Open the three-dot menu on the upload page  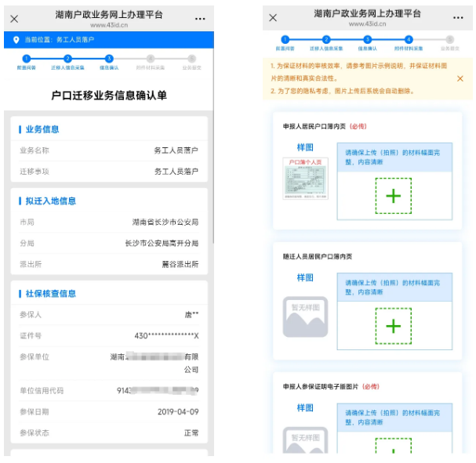point(459,18)
